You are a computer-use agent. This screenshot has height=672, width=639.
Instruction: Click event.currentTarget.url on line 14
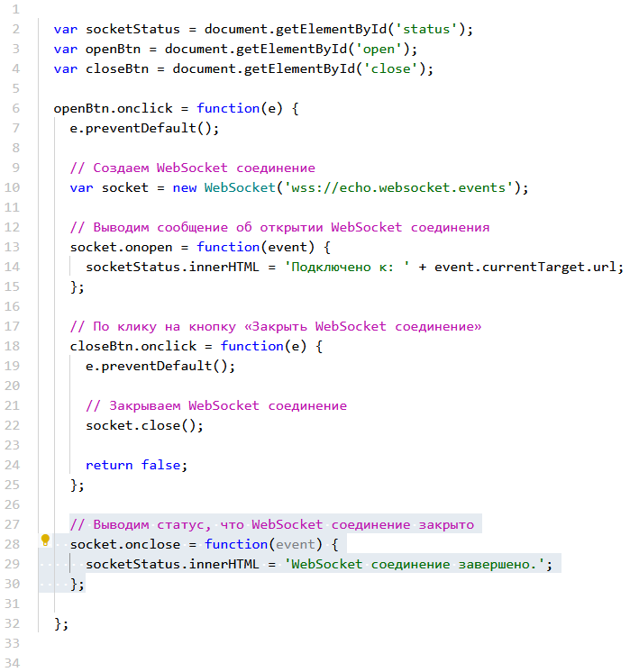pos(528,267)
